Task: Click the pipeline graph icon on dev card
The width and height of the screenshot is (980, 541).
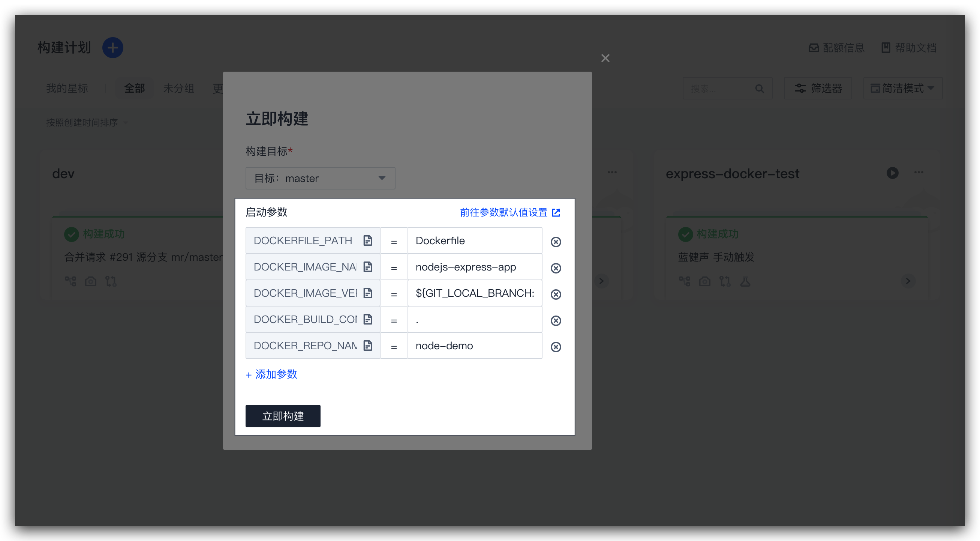Action: tap(70, 281)
